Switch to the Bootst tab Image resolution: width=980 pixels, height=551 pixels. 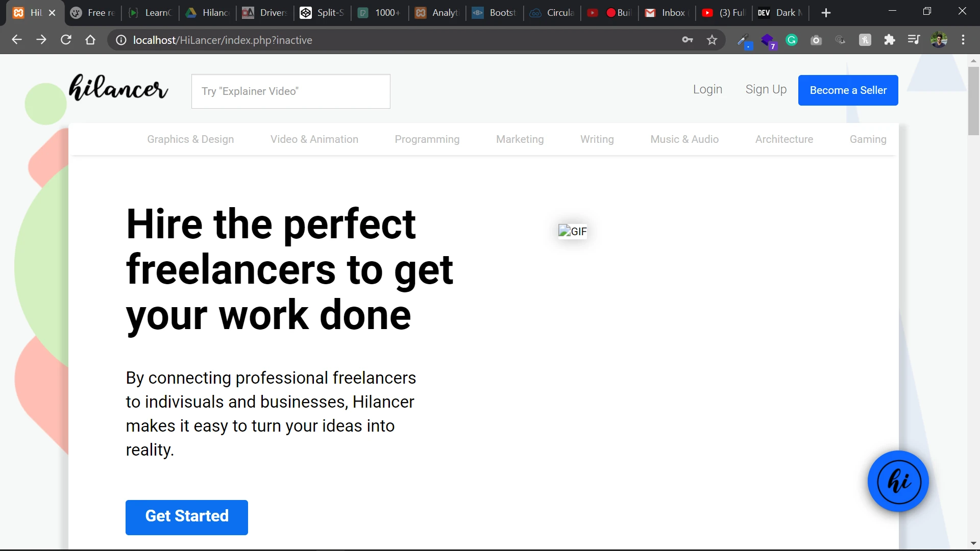click(x=495, y=13)
